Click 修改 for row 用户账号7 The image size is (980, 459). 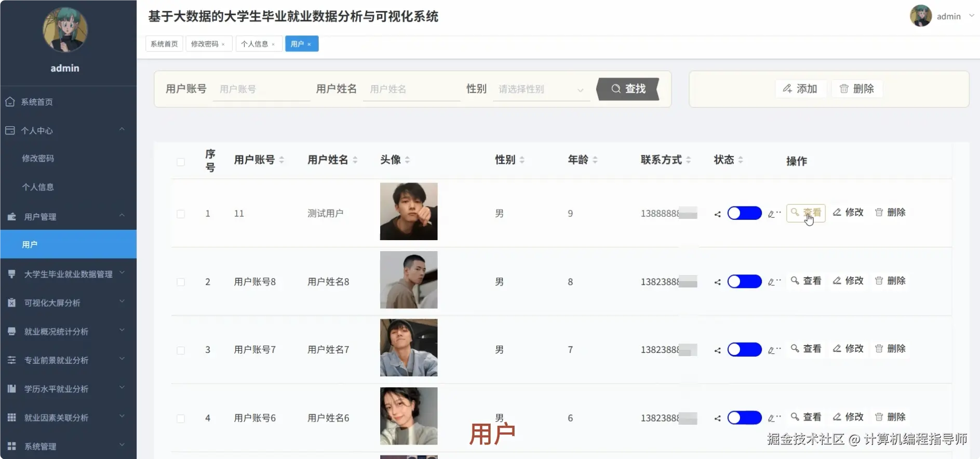pyautogui.click(x=848, y=349)
